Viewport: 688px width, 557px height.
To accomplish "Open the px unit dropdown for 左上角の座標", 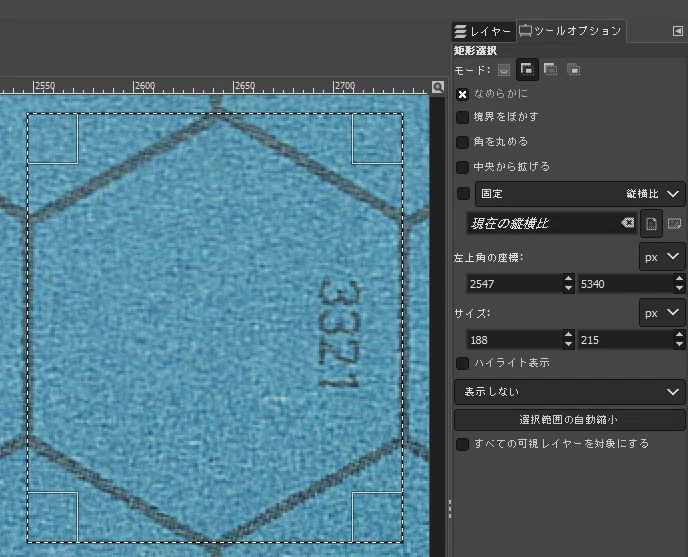I will click(x=662, y=257).
